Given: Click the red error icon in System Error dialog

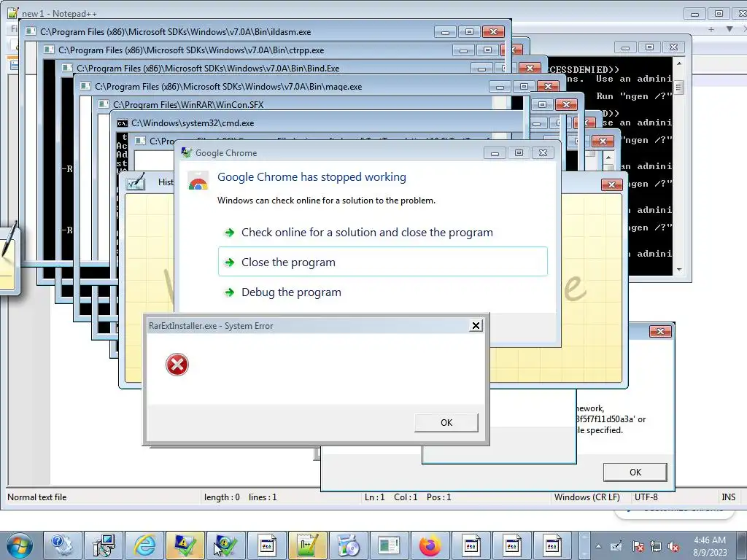Looking at the screenshot, I should [177, 365].
